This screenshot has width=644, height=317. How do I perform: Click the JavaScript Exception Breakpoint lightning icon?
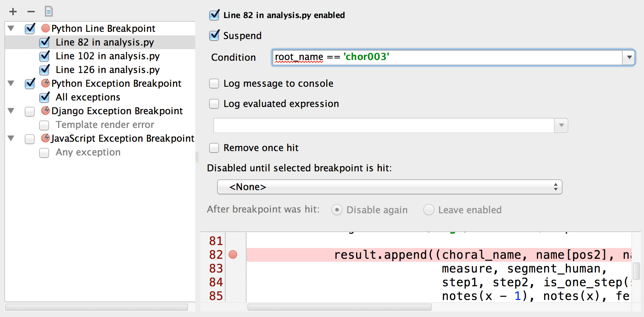point(46,138)
